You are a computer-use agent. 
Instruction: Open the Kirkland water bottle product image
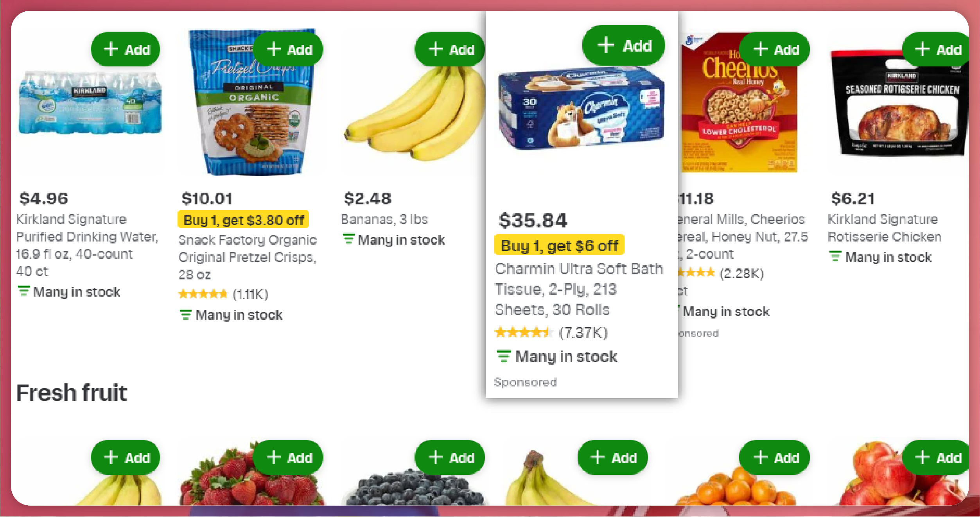click(x=90, y=104)
